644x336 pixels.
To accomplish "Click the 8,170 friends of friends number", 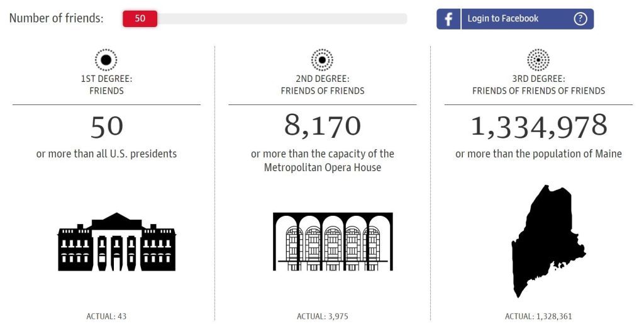I will [x=323, y=126].
